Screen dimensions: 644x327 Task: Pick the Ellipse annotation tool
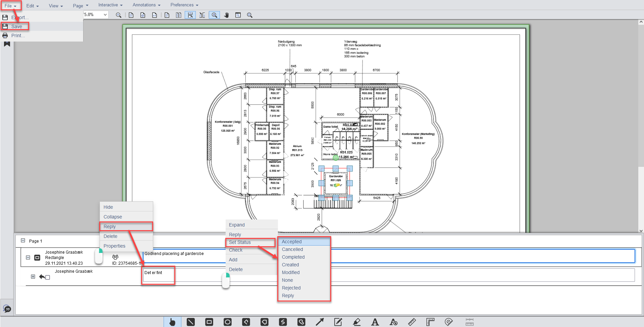tap(228, 322)
